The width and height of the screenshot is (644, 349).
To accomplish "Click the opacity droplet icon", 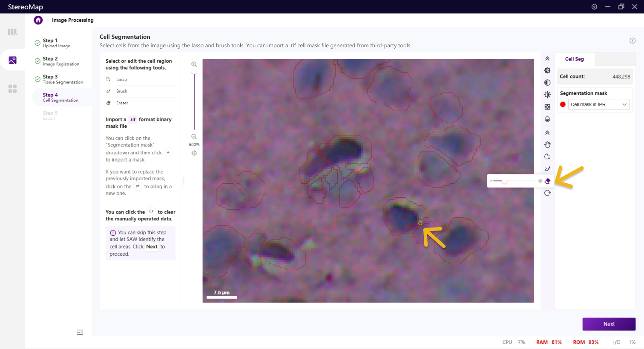I will coord(547,119).
